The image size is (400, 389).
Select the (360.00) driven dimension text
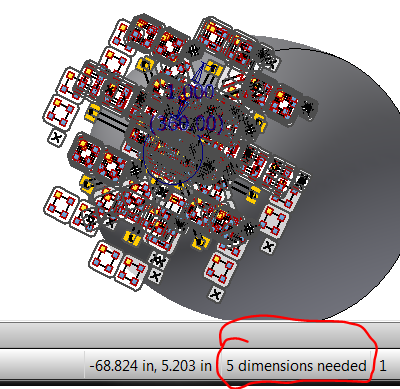(x=187, y=123)
